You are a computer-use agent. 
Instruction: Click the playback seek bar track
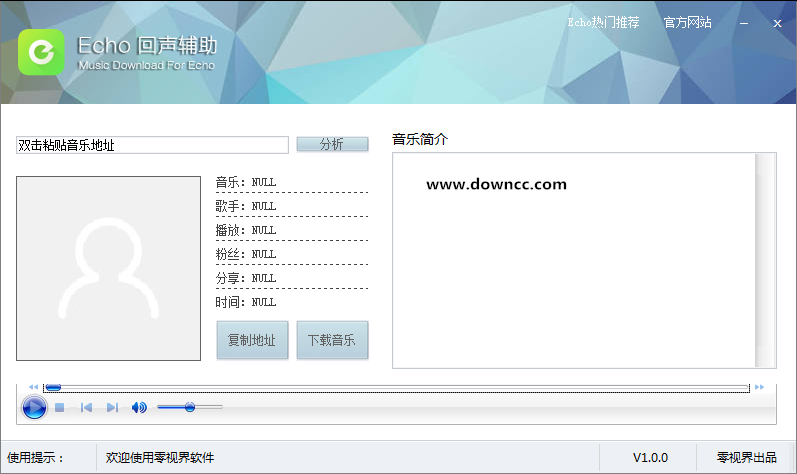[396, 388]
